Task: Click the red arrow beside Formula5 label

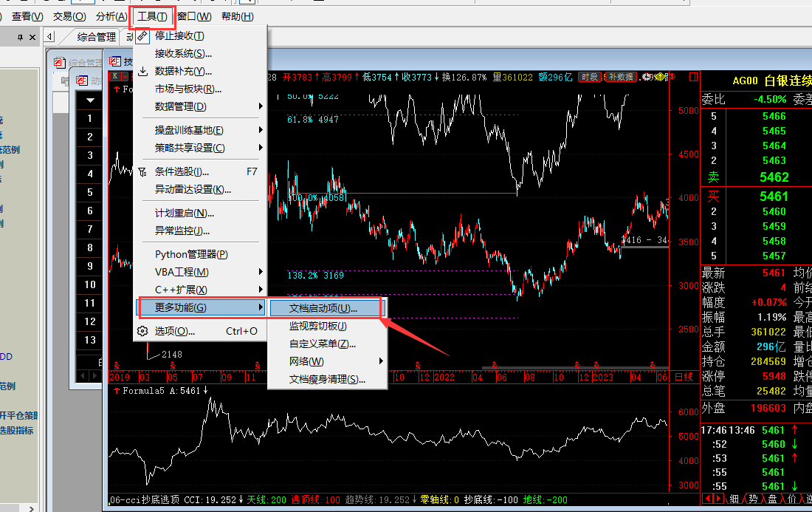Action: (x=117, y=391)
